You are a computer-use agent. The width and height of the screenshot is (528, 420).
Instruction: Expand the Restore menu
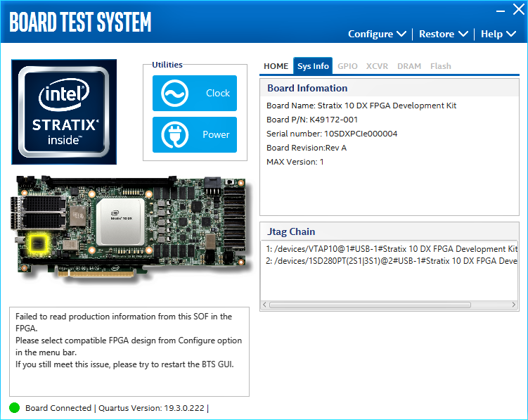click(444, 34)
